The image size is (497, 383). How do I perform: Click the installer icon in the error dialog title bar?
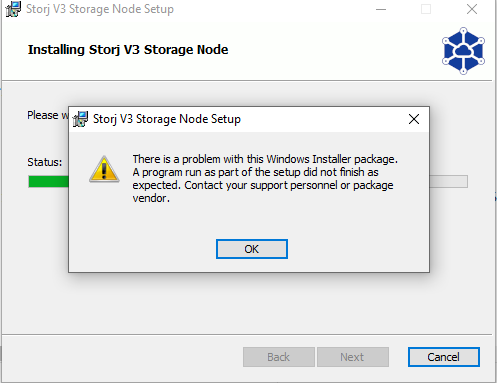(x=80, y=119)
